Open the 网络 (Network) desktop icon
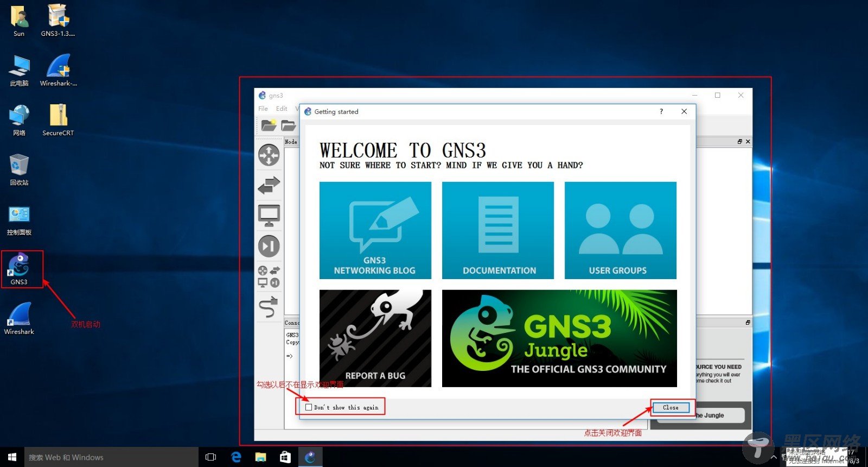 click(x=19, y=119)
